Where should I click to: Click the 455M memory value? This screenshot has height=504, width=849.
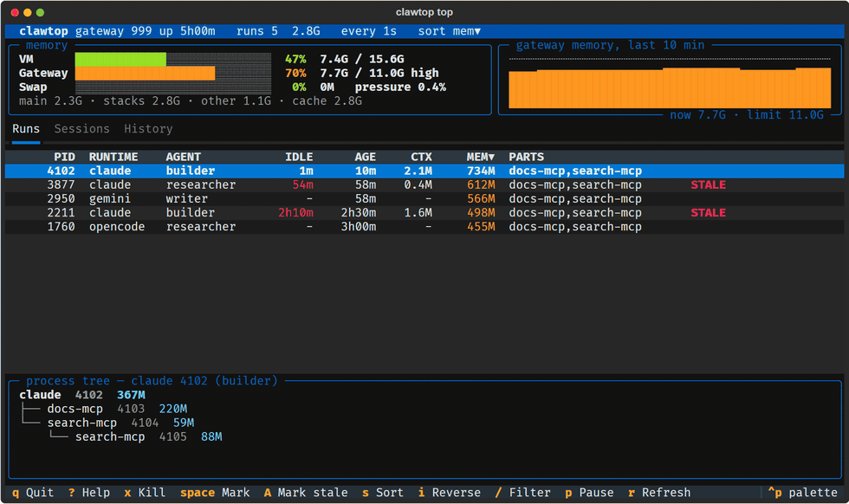(481, 227)
